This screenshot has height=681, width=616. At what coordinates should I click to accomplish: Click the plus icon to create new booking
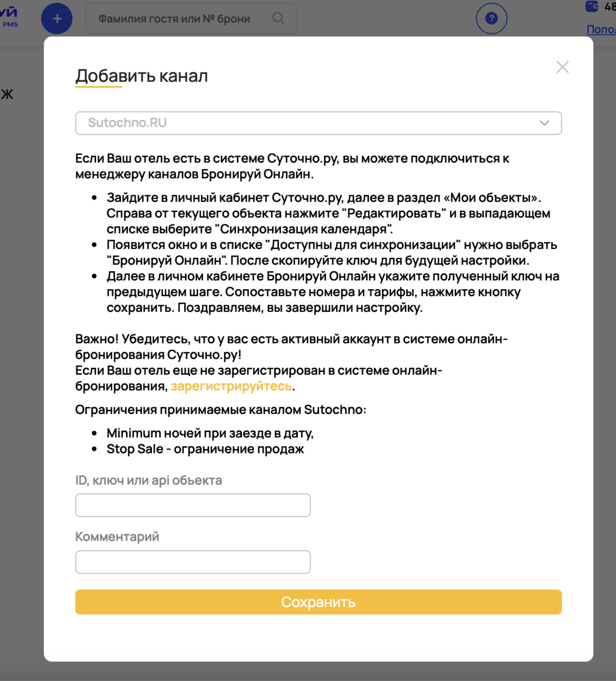pos(56,18)
